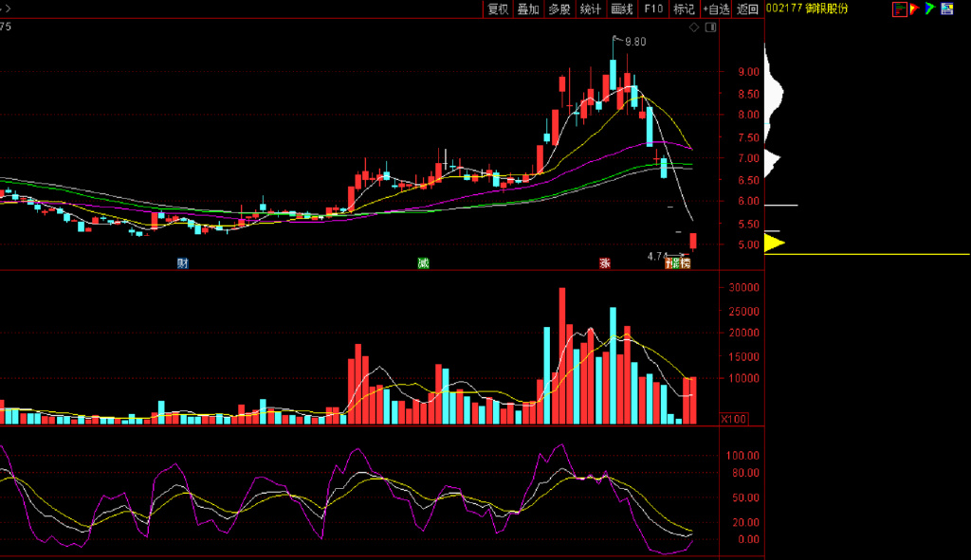Toggle the side panel icon beside diamond
The width and height of the screenshot is (971, 560).
pyautogui.click(x=711, y=27)
